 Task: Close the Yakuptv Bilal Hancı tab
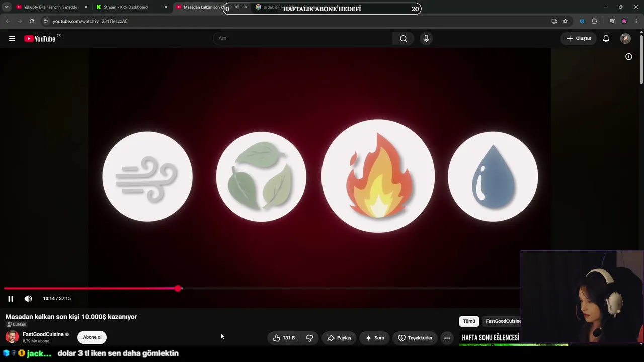tap(86, 7)
